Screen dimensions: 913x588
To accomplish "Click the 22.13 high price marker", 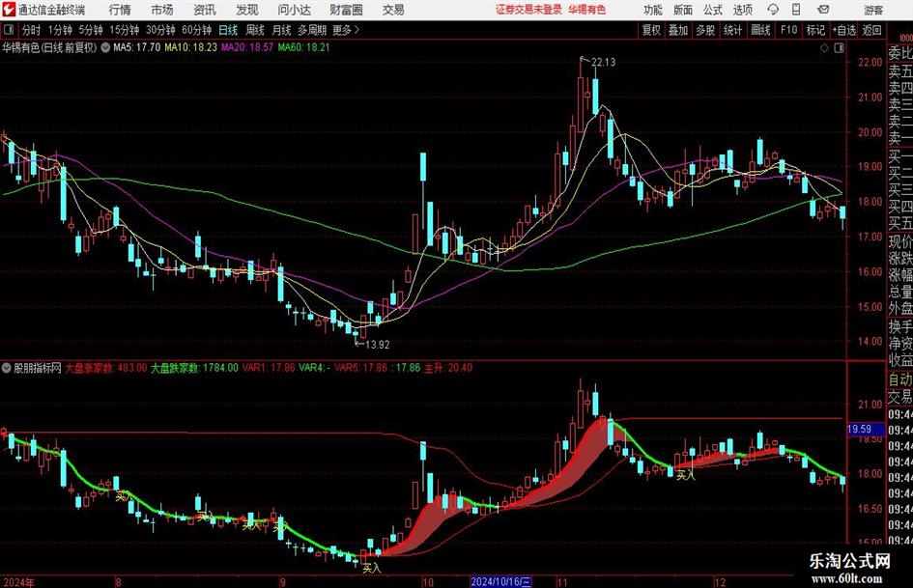I will pyautogui.click(x=603, y=62).
